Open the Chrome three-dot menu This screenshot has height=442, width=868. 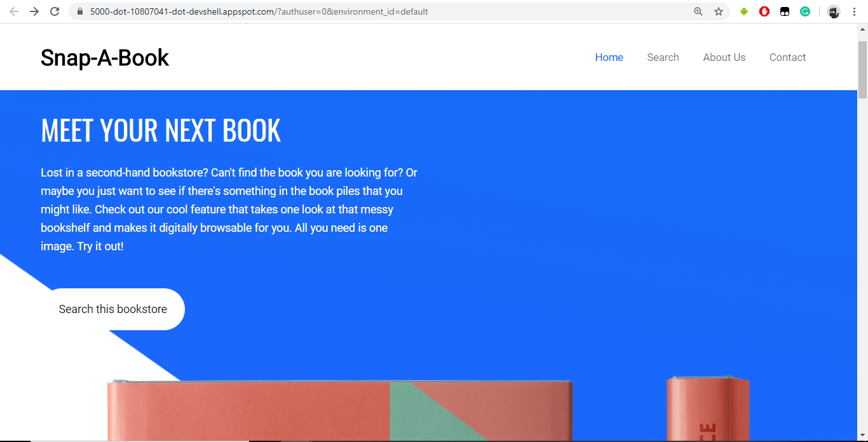pyautogui.click(x=855, y=11)
